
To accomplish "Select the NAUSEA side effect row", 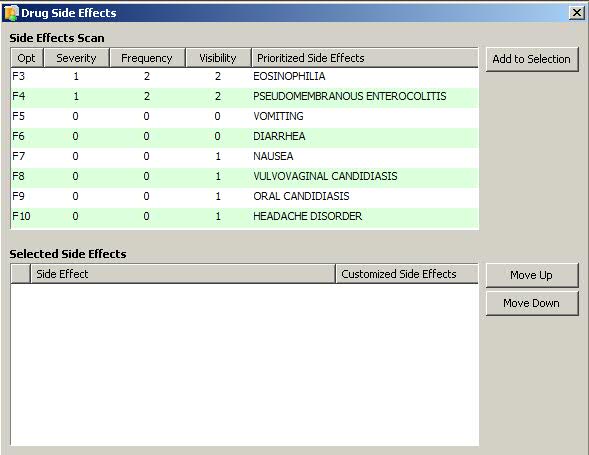I will click(245, 156).
